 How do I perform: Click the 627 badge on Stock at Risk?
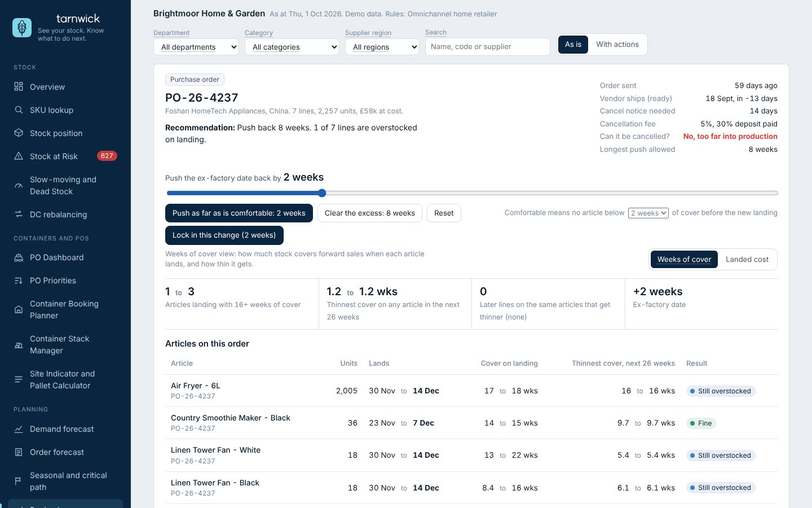[107, 156]
